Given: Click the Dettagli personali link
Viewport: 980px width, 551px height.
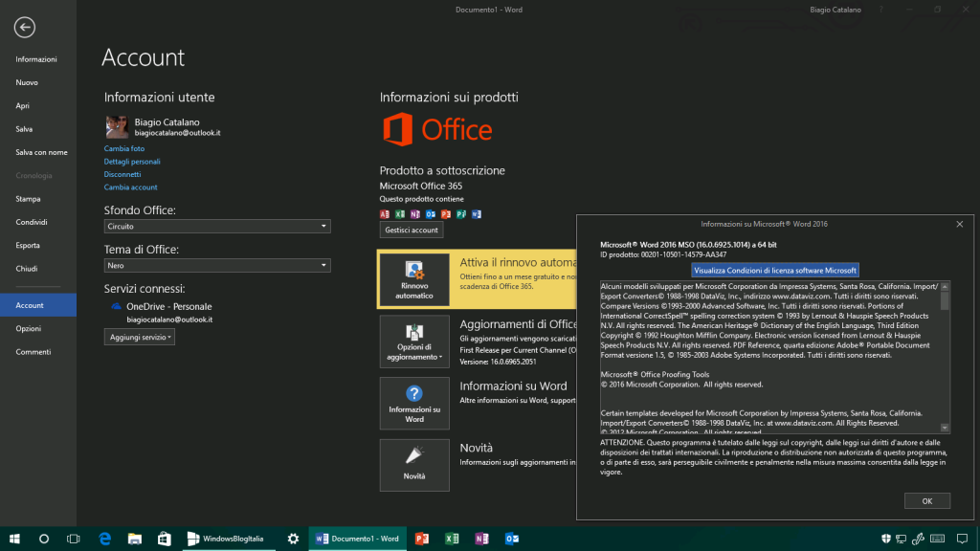Looking at the screenshot, I should tap(132, 161).
